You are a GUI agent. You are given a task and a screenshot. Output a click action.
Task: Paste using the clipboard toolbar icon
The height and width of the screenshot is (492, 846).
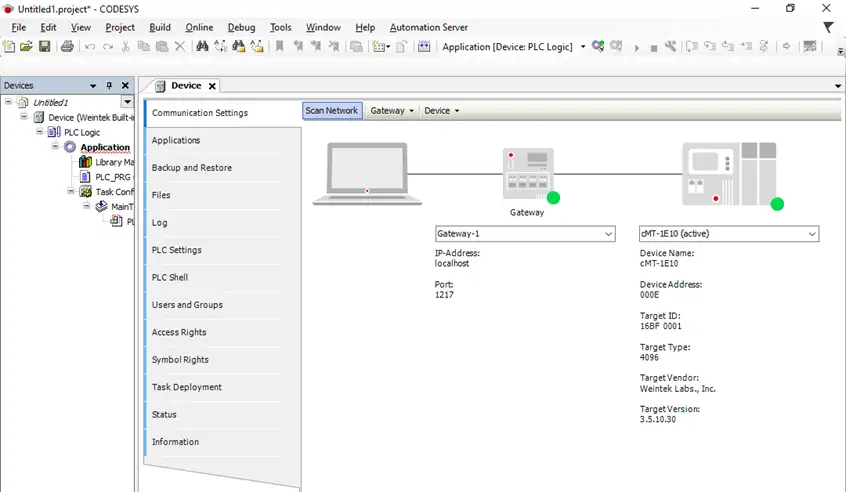tap(161, 46)
